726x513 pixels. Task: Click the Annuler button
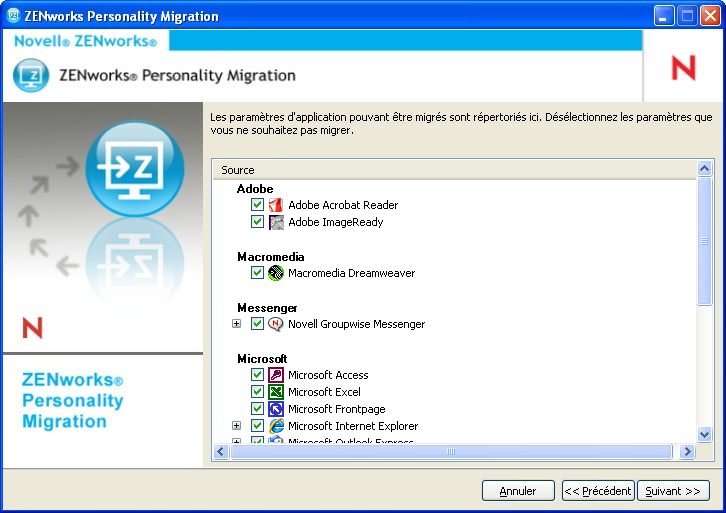518,491
